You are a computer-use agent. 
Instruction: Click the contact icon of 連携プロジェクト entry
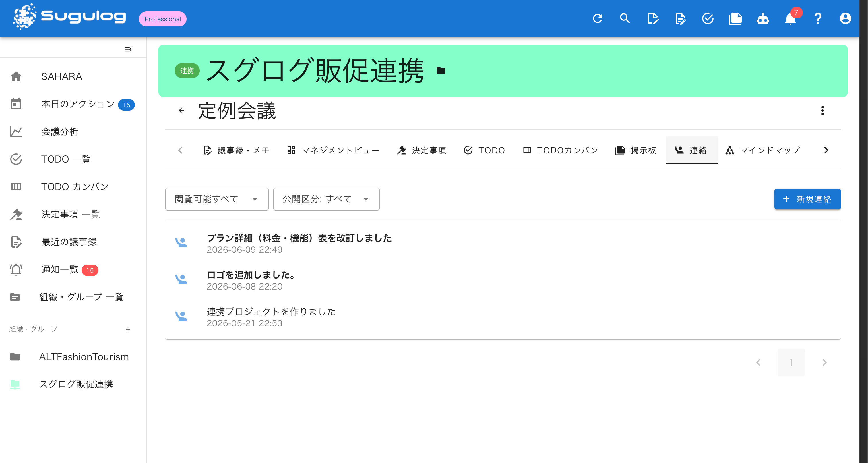tap(181, 316)
